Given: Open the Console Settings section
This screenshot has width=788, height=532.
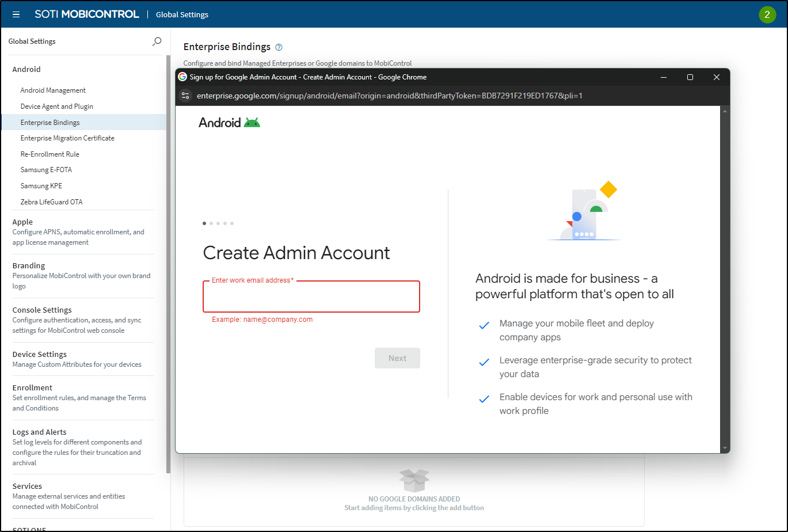Looking at the screenshot, I should [x=42, y=310].
